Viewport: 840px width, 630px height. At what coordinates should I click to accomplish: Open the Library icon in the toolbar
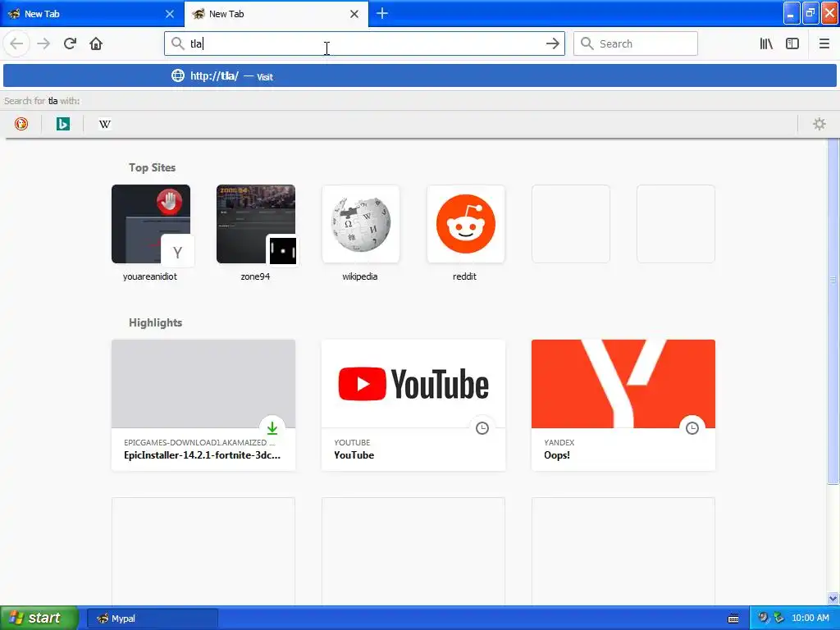pyautogui.click(x=766, y=44)
